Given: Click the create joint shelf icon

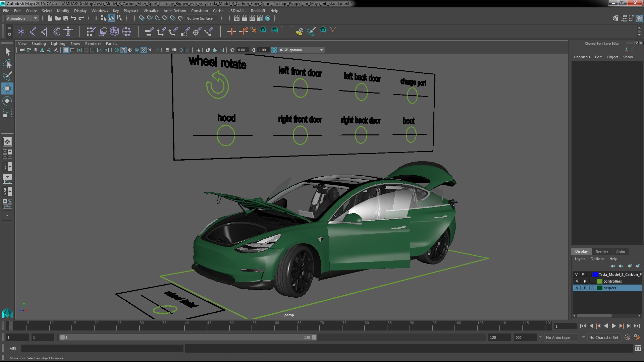Looking at the screenshot, I should 33,32.
